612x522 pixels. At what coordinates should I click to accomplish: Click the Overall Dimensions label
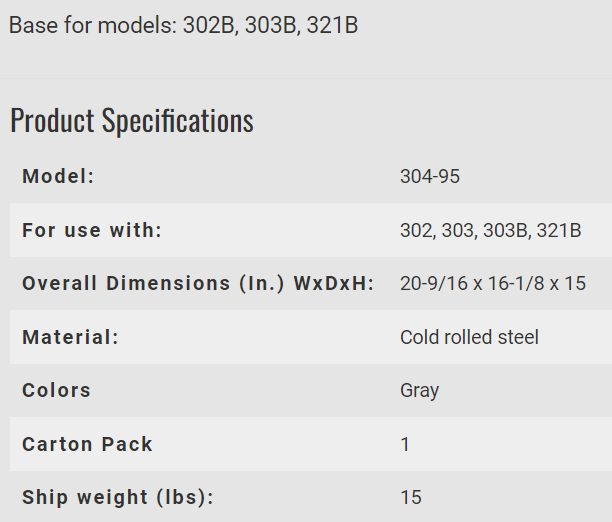198,283
